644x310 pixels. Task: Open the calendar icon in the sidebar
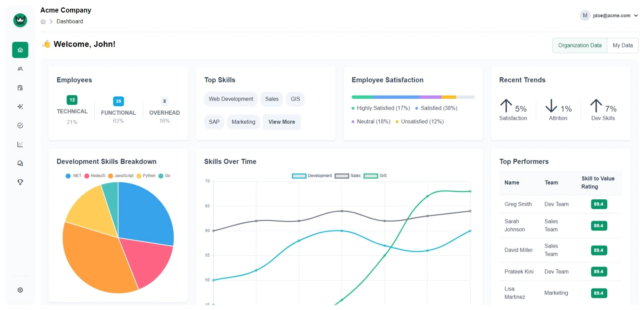(x=20, y=88)
